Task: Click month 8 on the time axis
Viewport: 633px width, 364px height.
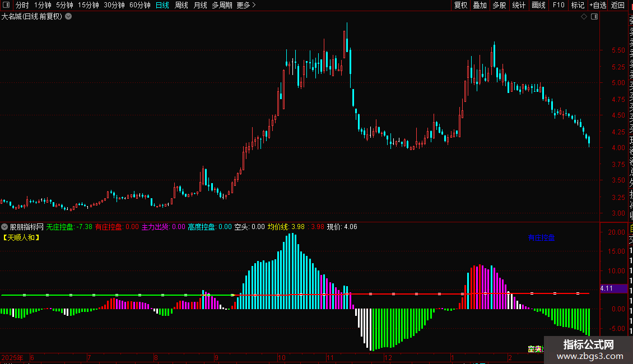Action: click(156, 357)
